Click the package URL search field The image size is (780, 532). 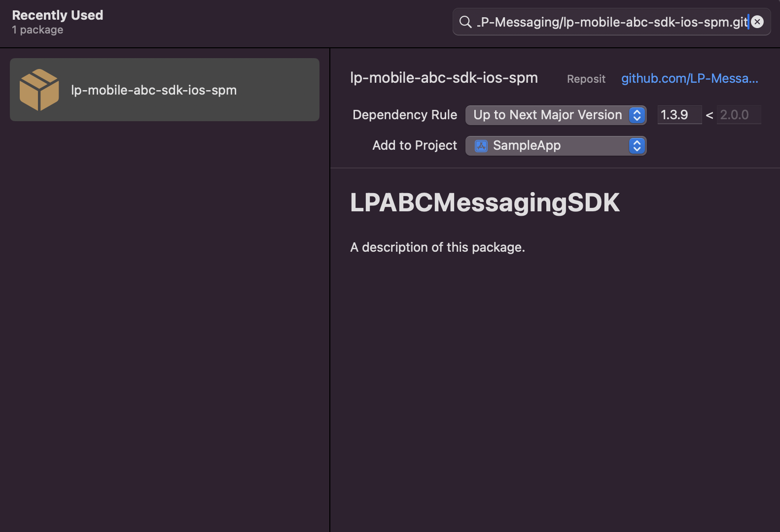[x=611, y=22]
